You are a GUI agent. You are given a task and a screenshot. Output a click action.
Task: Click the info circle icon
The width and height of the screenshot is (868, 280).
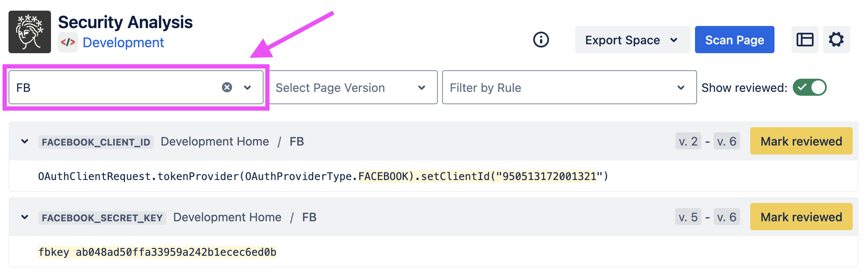[x=541, y=40]
